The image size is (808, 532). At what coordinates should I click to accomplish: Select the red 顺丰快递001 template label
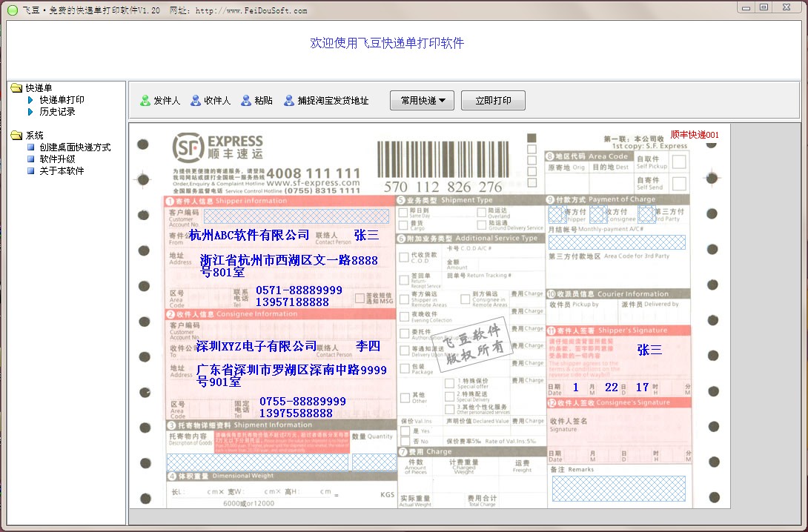695,135
